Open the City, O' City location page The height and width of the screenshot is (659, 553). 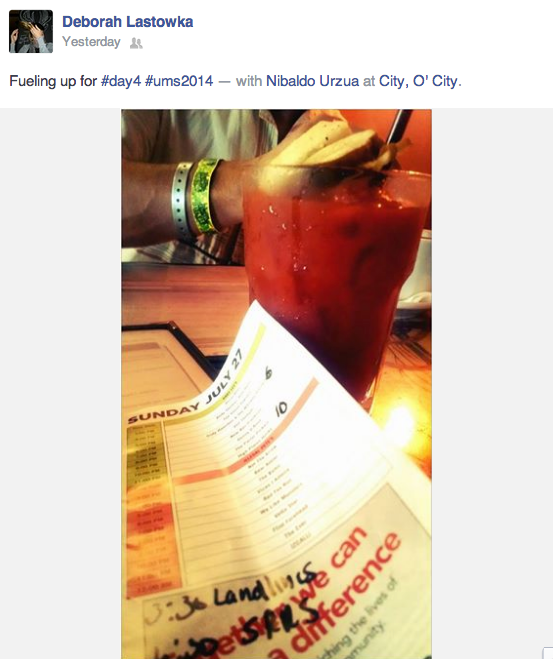(418, 81)
